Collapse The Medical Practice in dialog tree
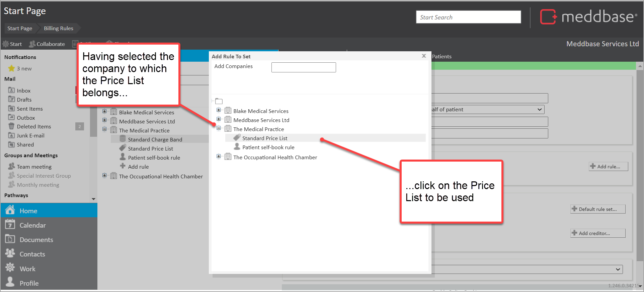Image resolution: width=644 pixels, height=292 pixels. click(x=219, y=128)
